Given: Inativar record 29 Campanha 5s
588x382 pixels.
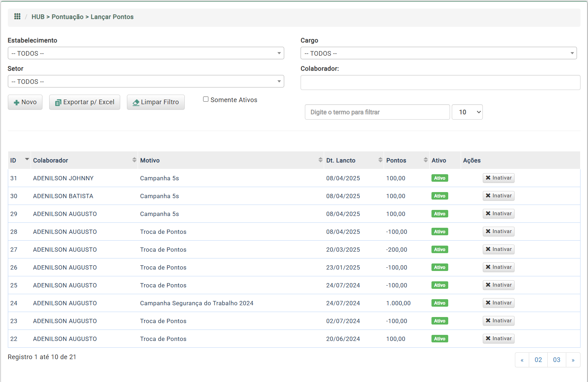Looking at the screenshot, I should (x=498, y=213).
